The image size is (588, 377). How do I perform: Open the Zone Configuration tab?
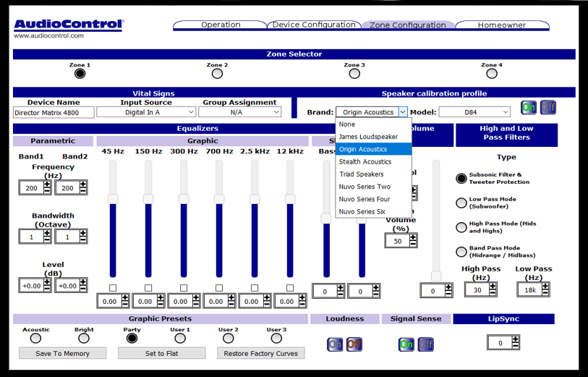pos(408,25)
